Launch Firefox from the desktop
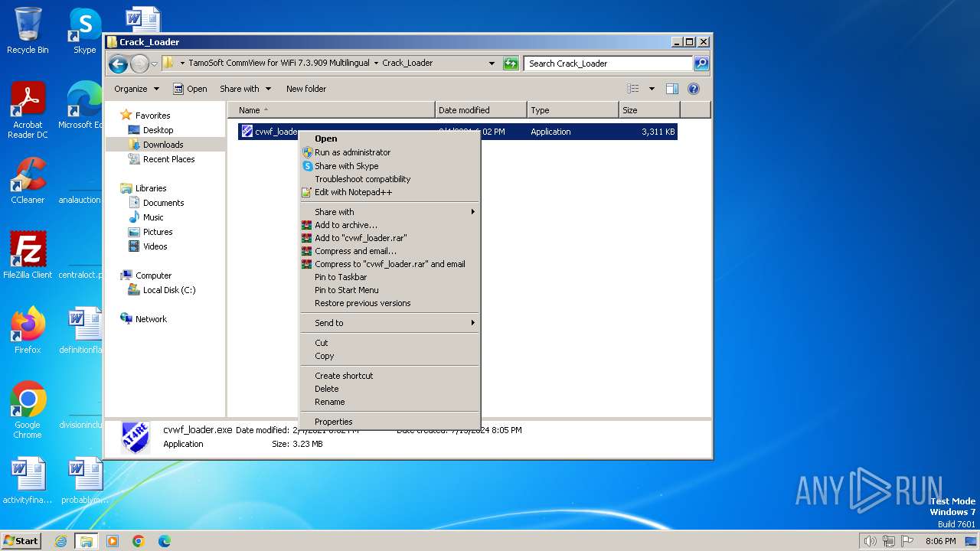This screenshot has width=980, height=551. 28,331
